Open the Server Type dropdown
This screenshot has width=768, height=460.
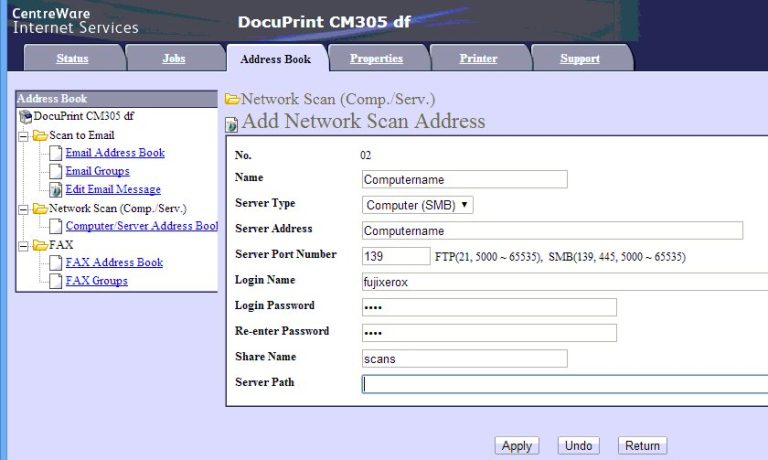[417, 204]
